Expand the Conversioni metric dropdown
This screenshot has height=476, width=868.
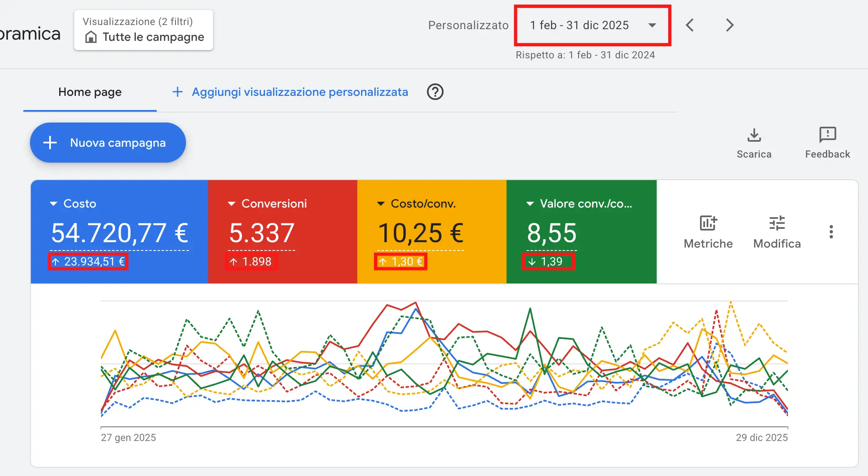coord(231,203)
